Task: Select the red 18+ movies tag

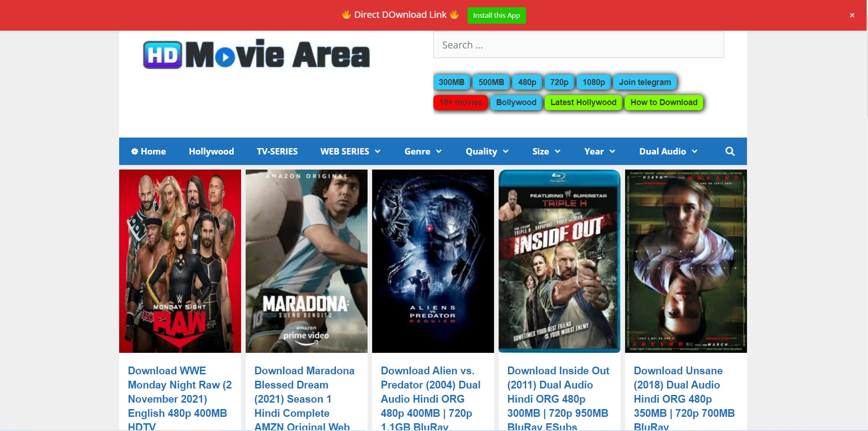Action: click(x=460, y=102)
